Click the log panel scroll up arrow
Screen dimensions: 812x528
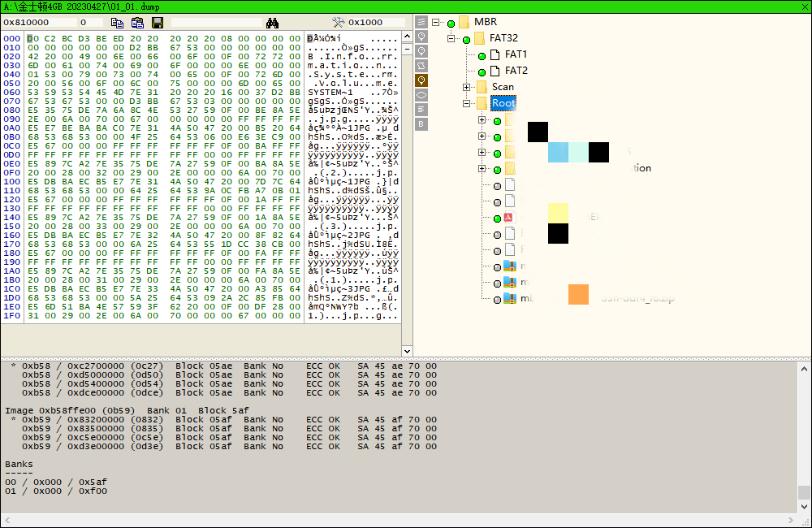coord(804,369)
